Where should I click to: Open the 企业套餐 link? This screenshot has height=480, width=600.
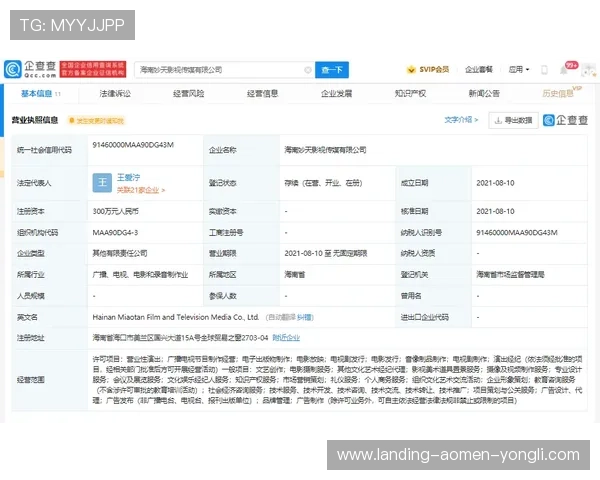[479, 69]
